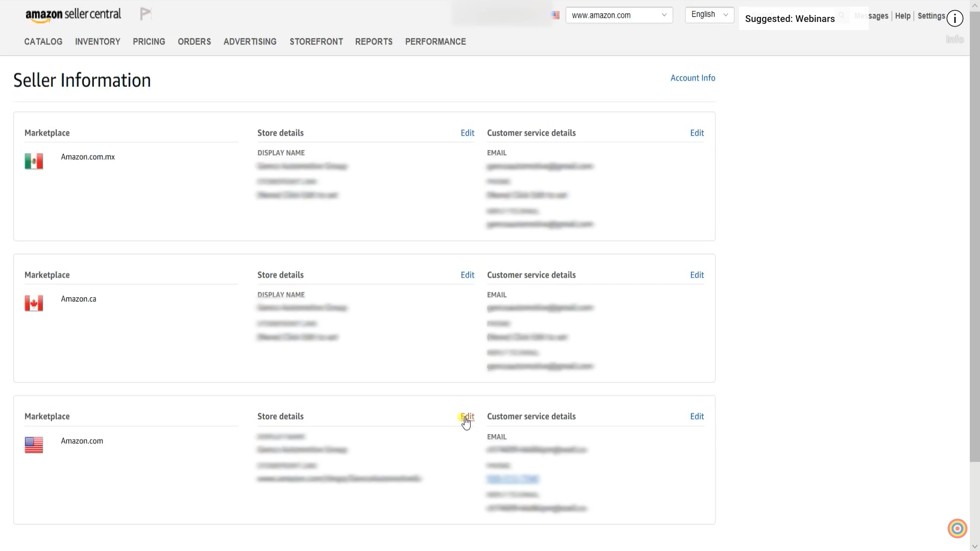Image resolution: width=980 pixels, height=551 pixels.
Task: Open the ORDERS menu
Action: [194, 42]
